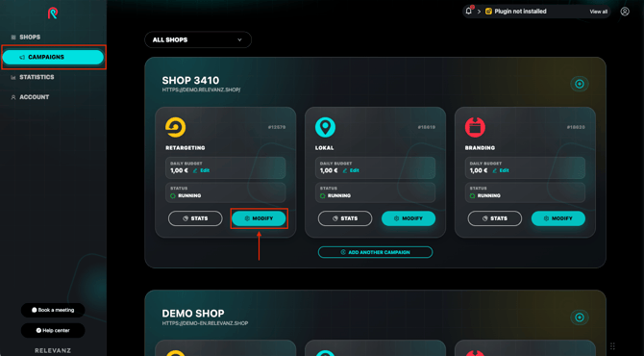Click the View all notifications link
Image resolution: width=644 pixels, height=356 pixels.
599,12
